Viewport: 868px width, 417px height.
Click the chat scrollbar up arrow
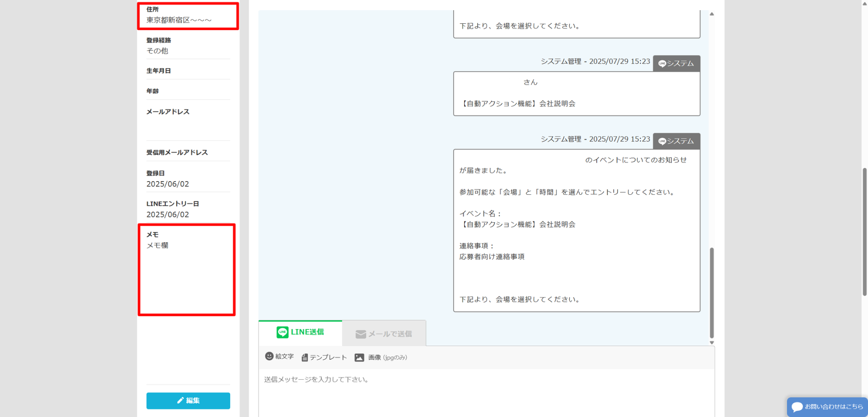tap(712, 14)
